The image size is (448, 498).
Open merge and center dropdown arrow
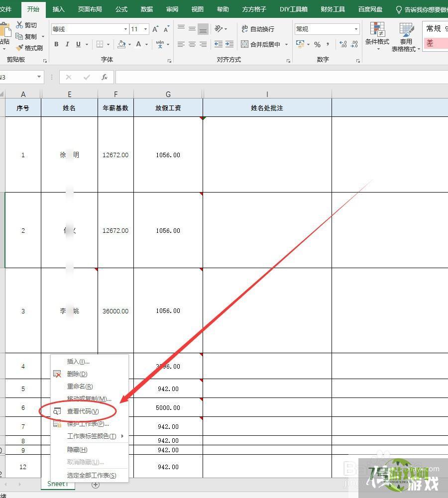(x=287, y=44)
